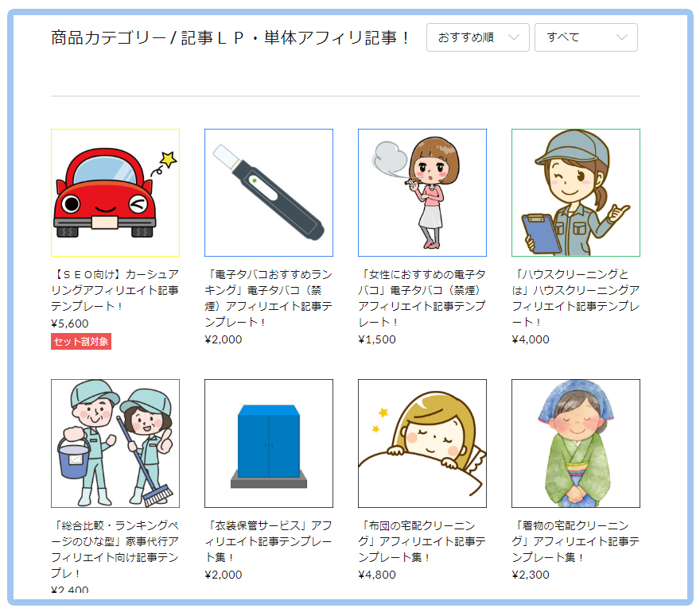Open the red car product image
Image resolution: width=700 pixels, height=612 pixels.
(x=115, y=192)
